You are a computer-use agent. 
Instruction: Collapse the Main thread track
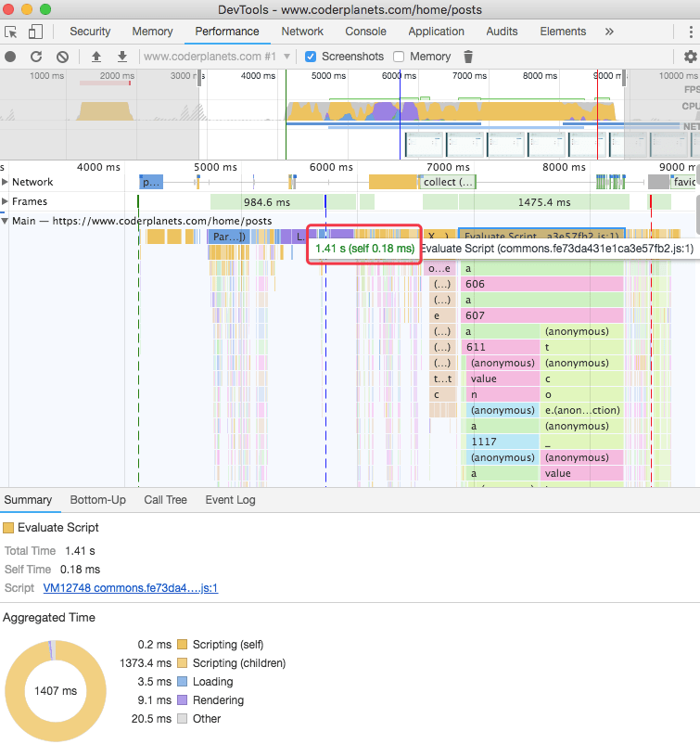[5, 221]
